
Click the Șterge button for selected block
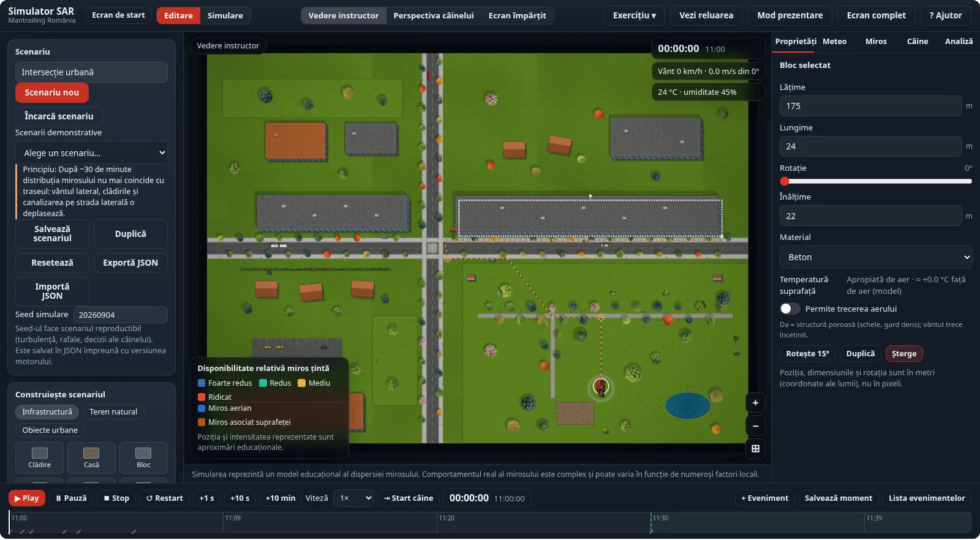(x=904, y=354)
